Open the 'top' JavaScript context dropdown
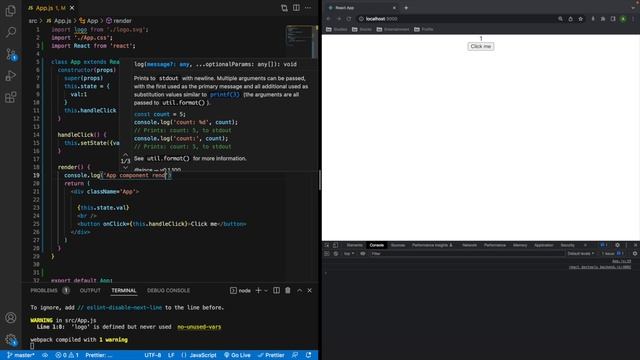This screenshot has height=360, width=640. pos(348,254)
